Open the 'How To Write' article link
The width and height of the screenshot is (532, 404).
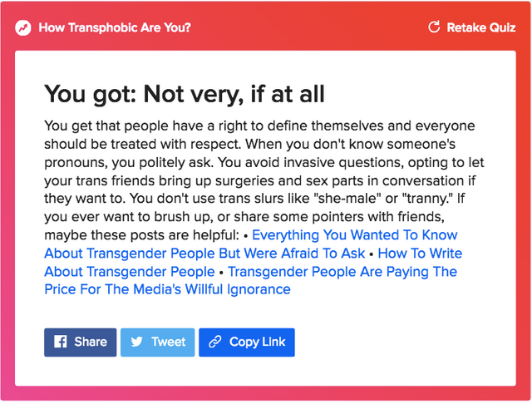point(420,254)
